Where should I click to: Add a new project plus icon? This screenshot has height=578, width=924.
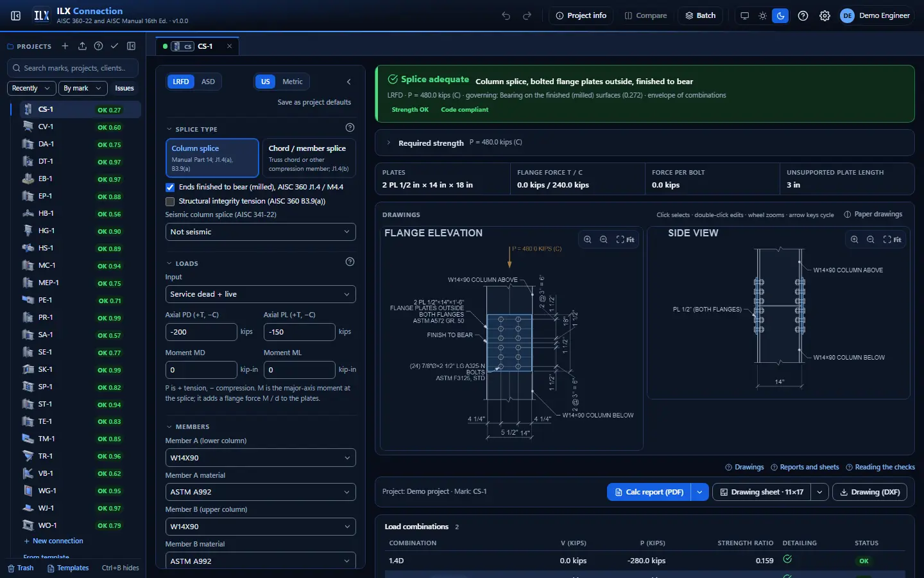tap(65, 46)
